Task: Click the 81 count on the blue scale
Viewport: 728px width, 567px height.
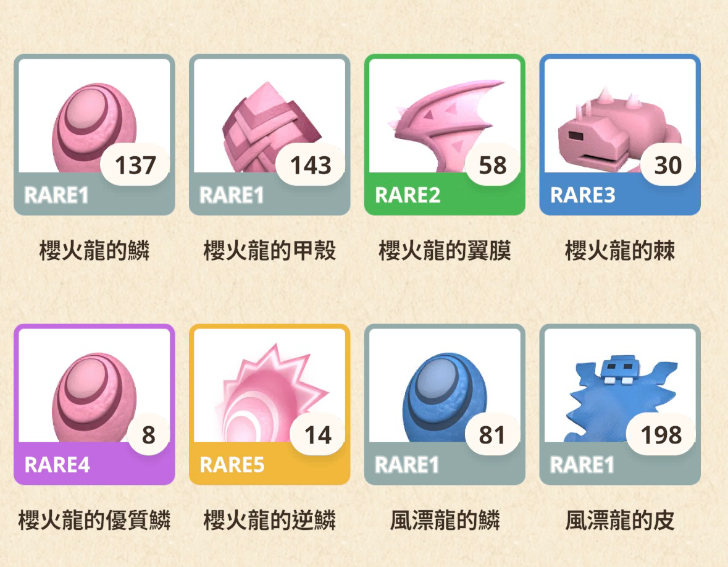Action: click(492, 435)
